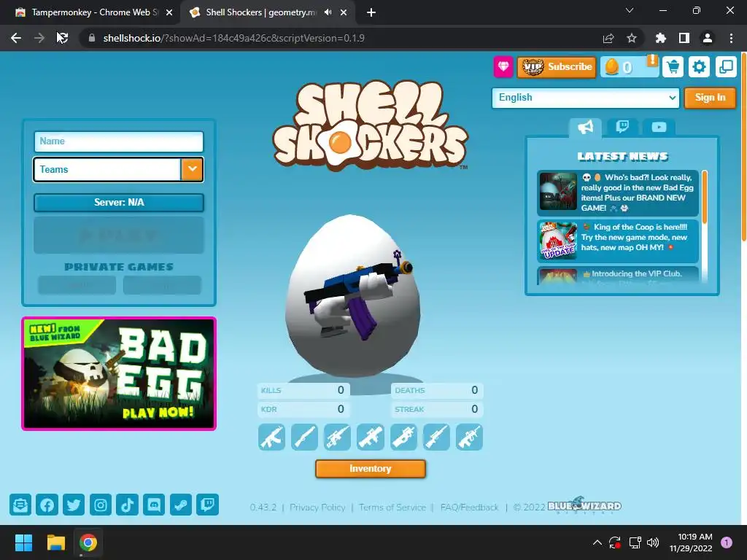This screenshot has width=747, height=560.
Task: Open the tab search chevron in the title bar
Action: point(630,10)
